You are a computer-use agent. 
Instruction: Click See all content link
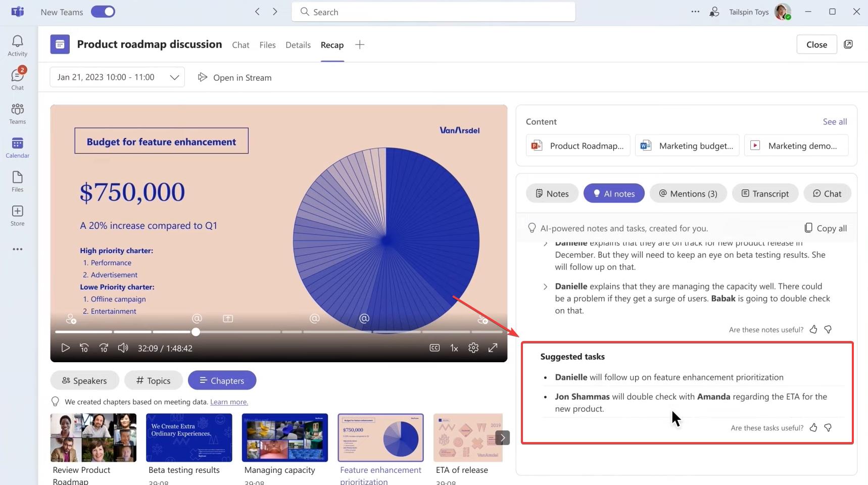835,122
